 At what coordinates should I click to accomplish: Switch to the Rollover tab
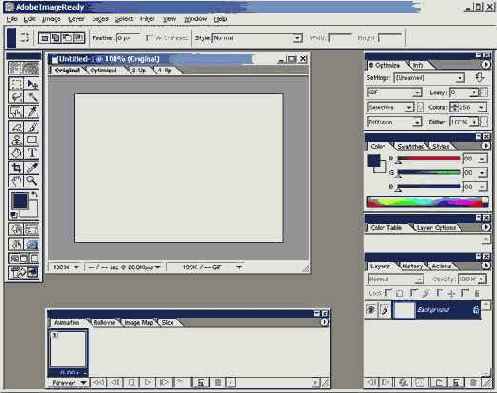click(104, 323)
